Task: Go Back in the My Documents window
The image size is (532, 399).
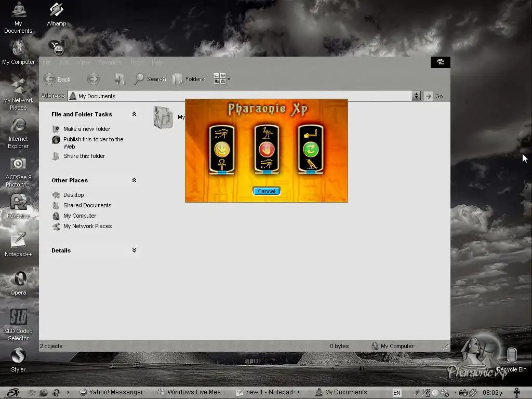Action: point(57,79)
